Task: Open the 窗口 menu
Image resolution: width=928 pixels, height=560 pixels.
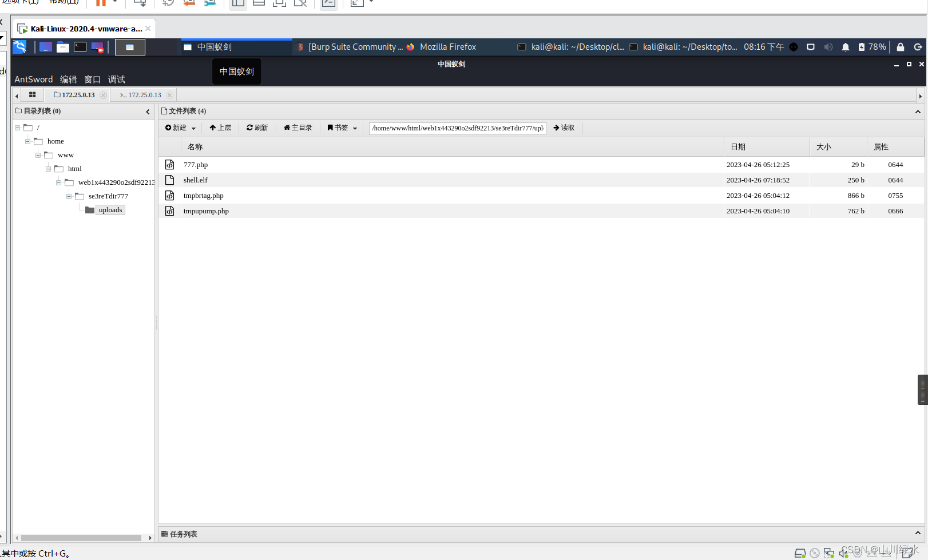Action: point(92,80)
